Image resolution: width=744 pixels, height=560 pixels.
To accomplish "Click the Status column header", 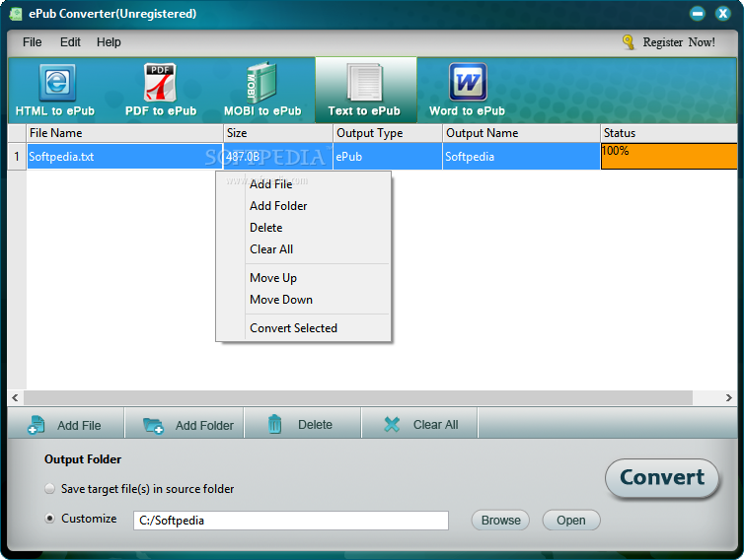I will (x=669, y=133).
